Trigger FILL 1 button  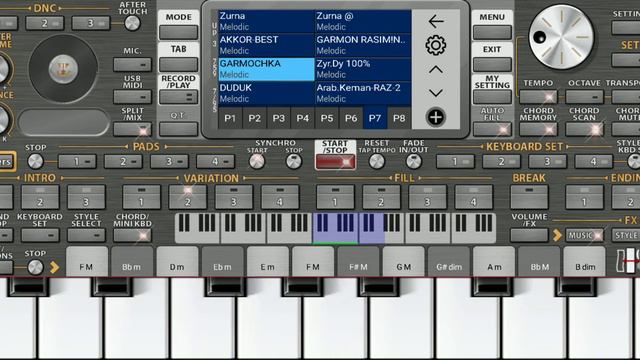click(335, 197)
